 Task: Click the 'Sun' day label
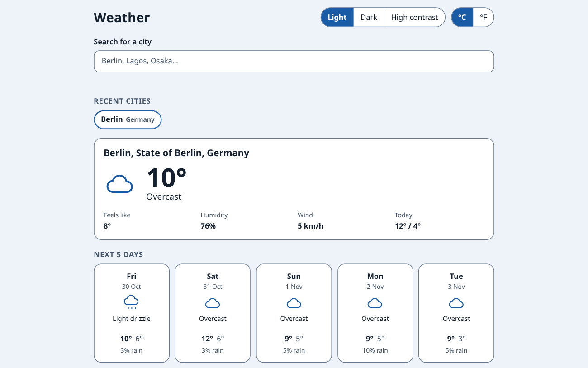(x=294, y=276)
